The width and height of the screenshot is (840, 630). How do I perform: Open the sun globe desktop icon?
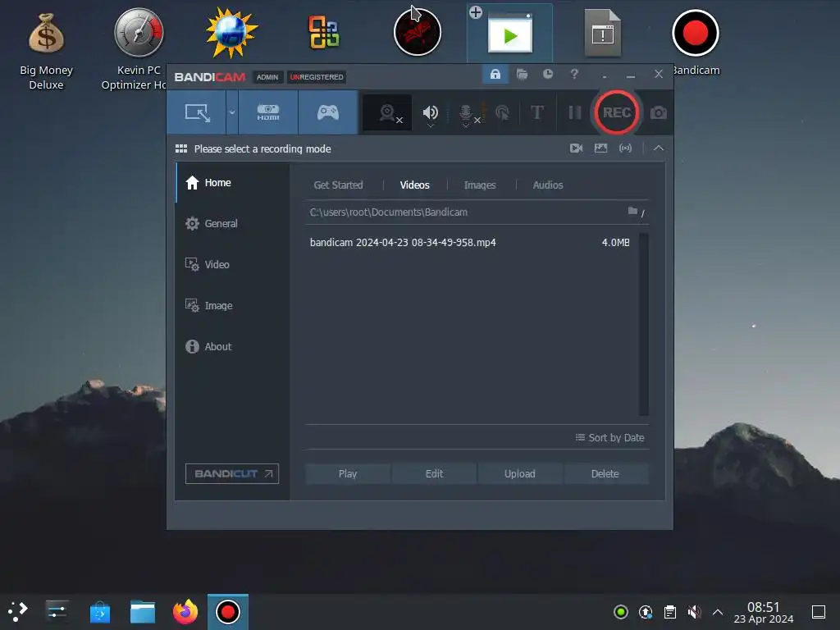tap(231, 33)
